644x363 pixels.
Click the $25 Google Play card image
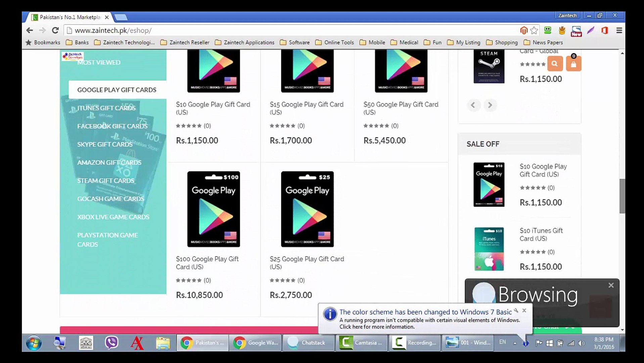307,209
